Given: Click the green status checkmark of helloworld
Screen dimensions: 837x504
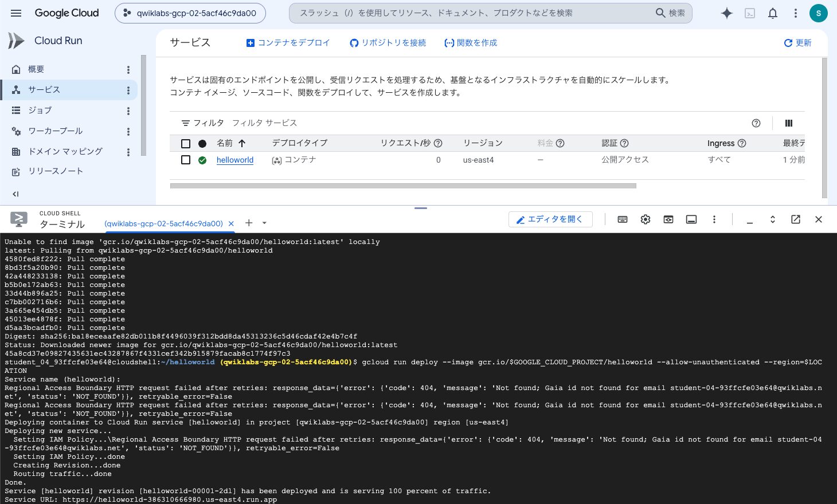Looking at the screenshot, I should [202, 160].
